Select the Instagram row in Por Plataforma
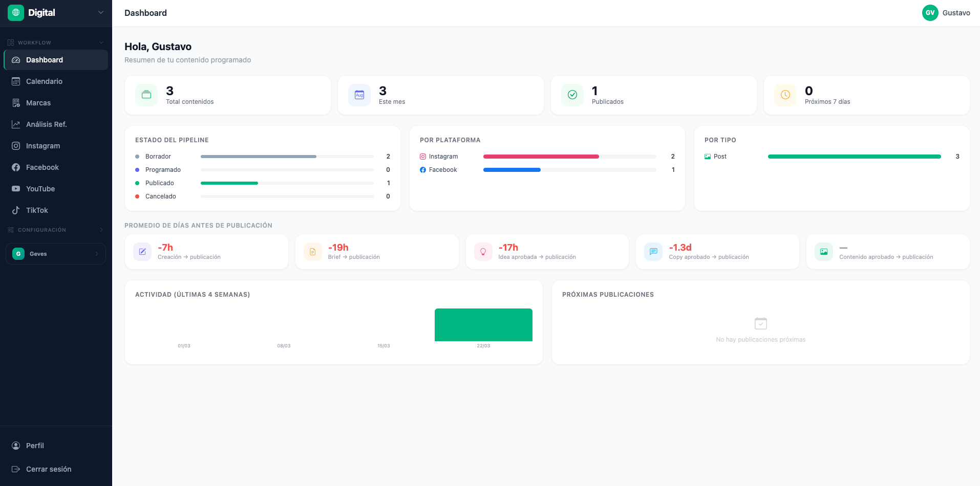This screenshot has height=486, width=980. point(547,156)
